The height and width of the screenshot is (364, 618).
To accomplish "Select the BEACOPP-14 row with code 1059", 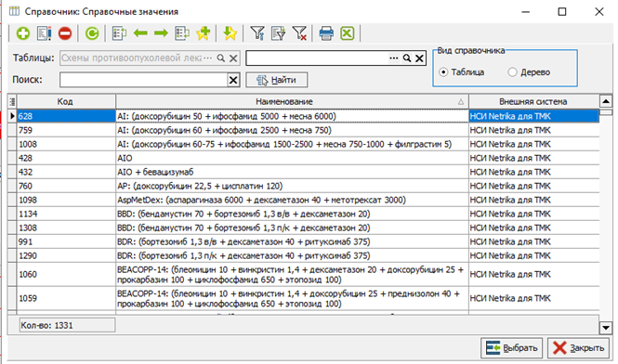I will tap(304, 299).
